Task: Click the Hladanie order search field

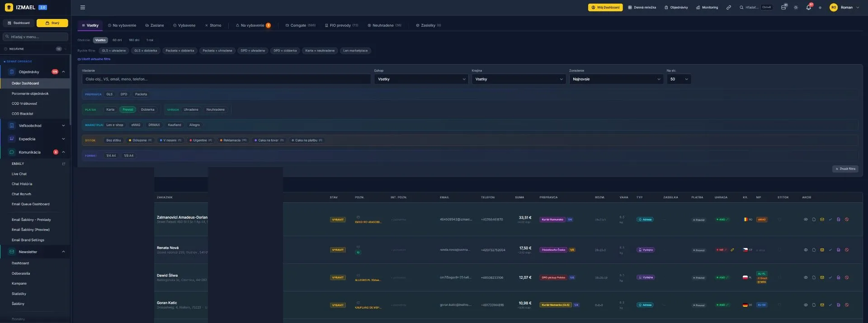Action: pyautogui.click(x=226, y=79)
